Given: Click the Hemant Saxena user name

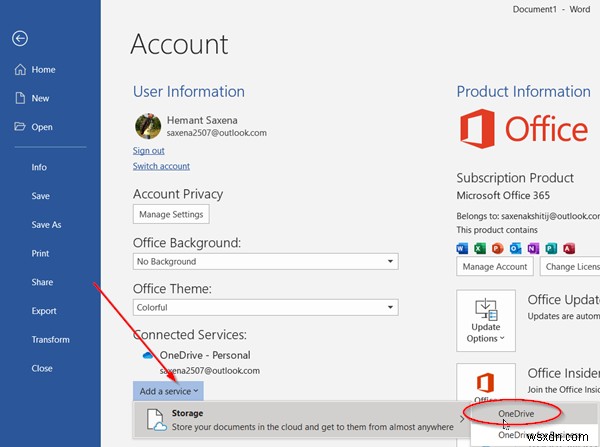Looking at the screenshot, I should [202, 120].
